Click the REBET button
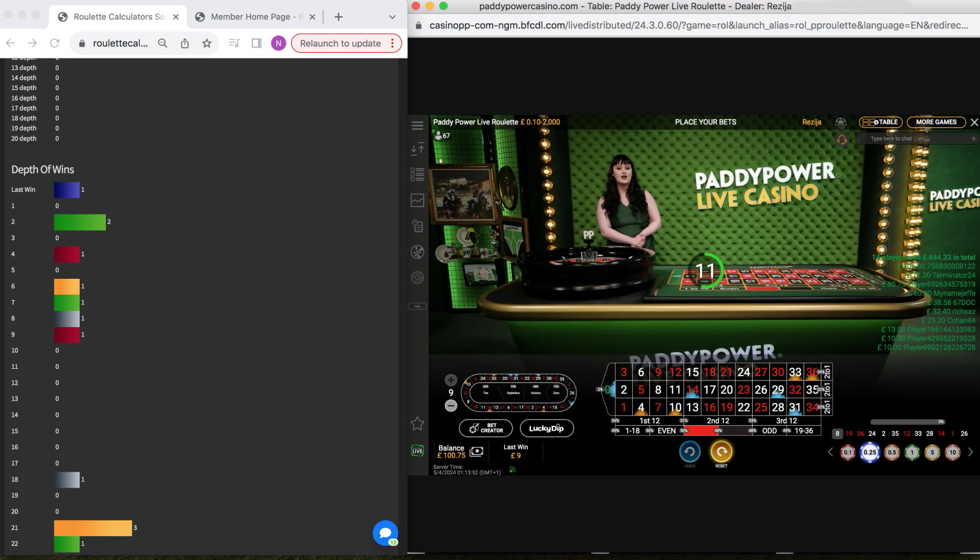 [x=722, y=452]
